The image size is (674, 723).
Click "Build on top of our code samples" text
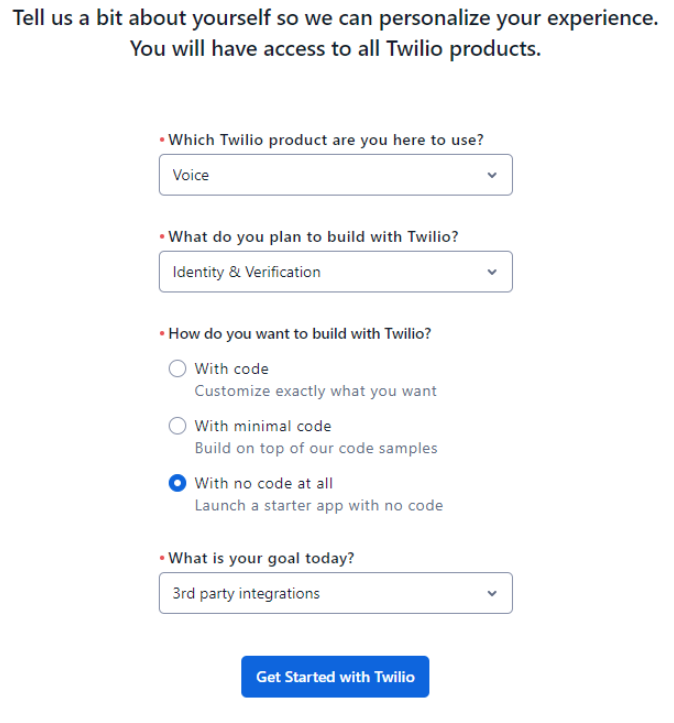point(316,448)
